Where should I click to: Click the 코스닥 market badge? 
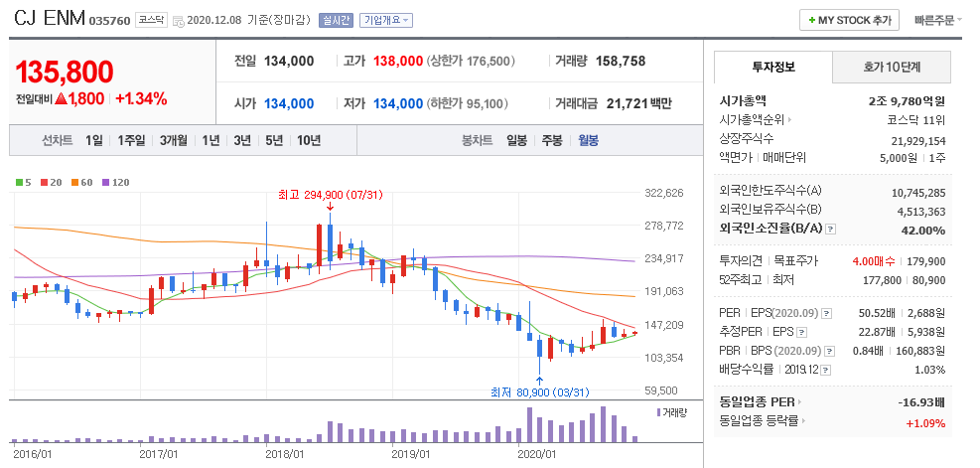point(151,20)
